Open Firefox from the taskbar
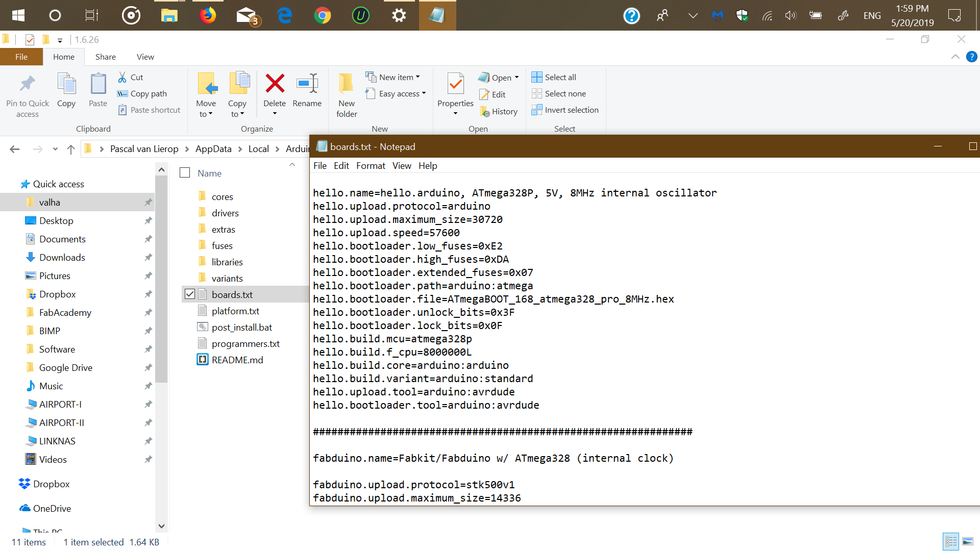 click(x=207, y=15)
